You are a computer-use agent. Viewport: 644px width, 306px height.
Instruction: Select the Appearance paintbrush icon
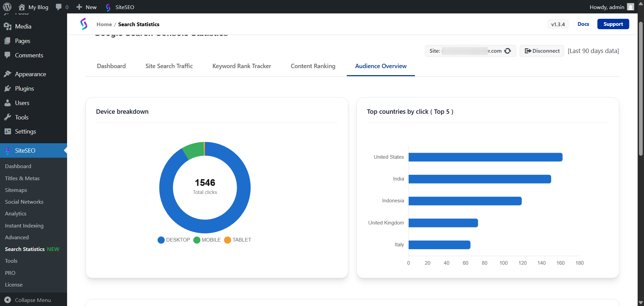pyautogui.click(x=8, y=74)
